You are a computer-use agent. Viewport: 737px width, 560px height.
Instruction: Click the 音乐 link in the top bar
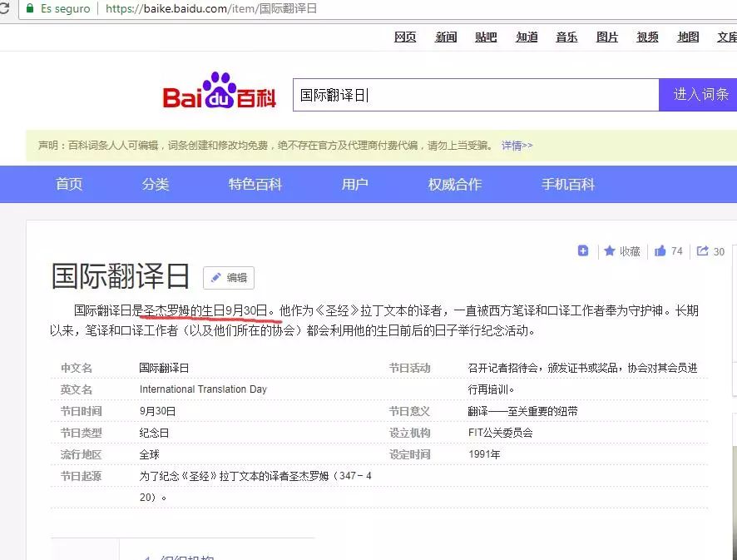(x=566, y=37)
